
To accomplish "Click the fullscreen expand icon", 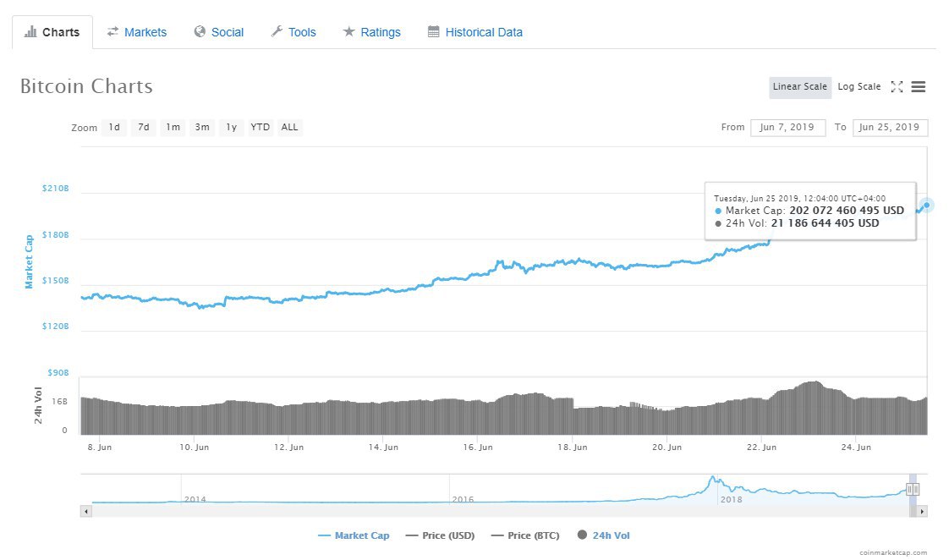I will click(897, 86).
